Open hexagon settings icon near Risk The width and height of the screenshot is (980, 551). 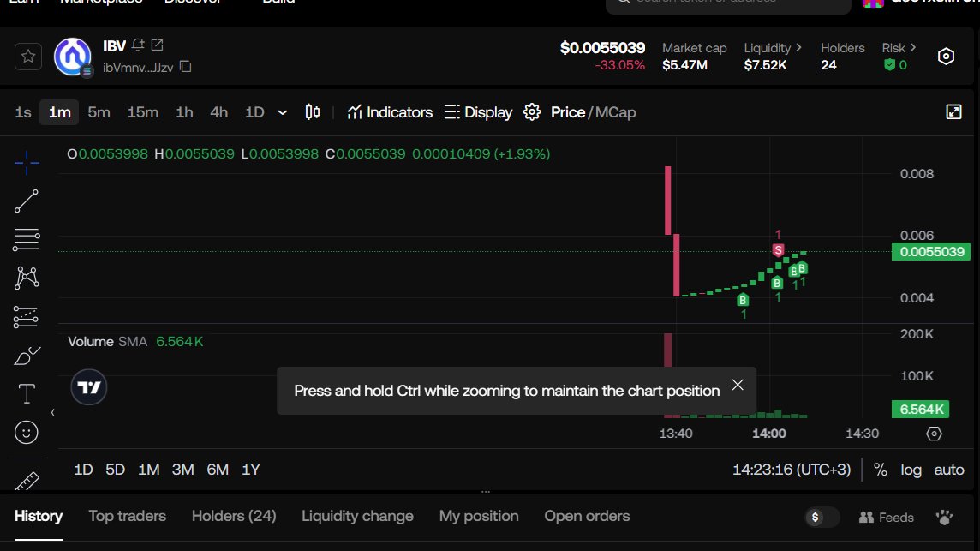pos(947,57)
